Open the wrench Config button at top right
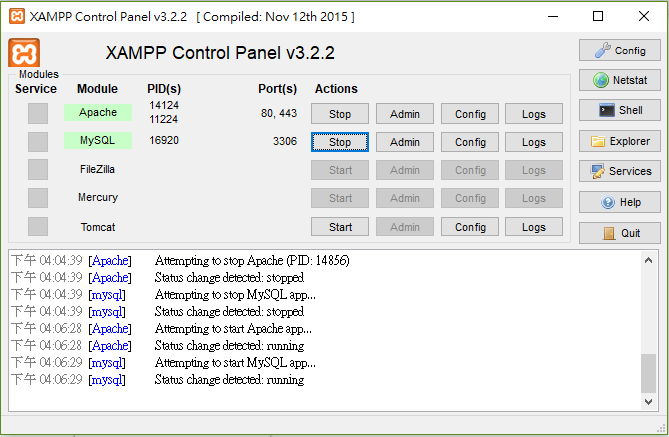The image size is (669, 437). [620, 50]
